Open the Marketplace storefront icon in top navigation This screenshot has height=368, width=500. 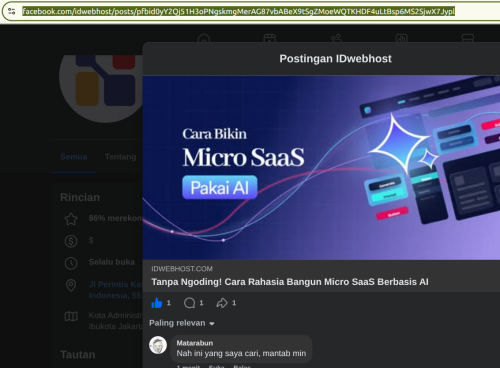coord(468,38)
